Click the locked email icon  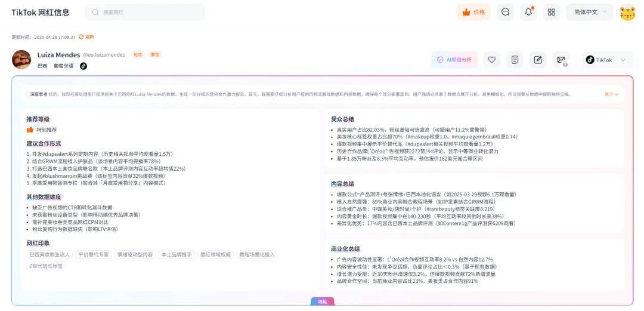point(561,60)
